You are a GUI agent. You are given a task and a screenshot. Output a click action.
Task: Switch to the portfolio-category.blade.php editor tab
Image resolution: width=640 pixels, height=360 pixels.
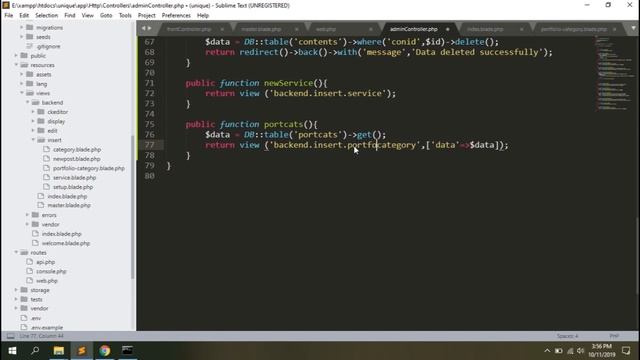[x=573, y=29]
